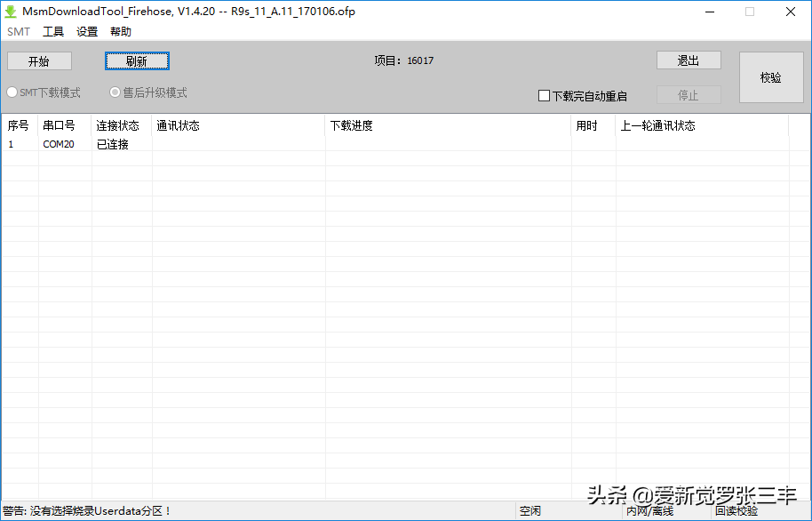This screenshot has width=812, height=521.
Task: Click the 通讯状态 column header
Action: pos(239,125)
